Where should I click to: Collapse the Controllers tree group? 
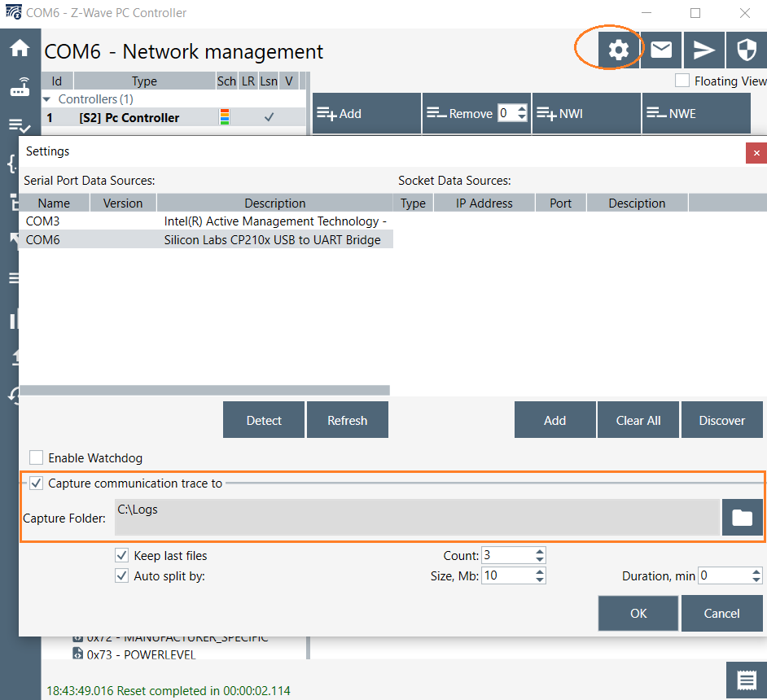(48, 99)
